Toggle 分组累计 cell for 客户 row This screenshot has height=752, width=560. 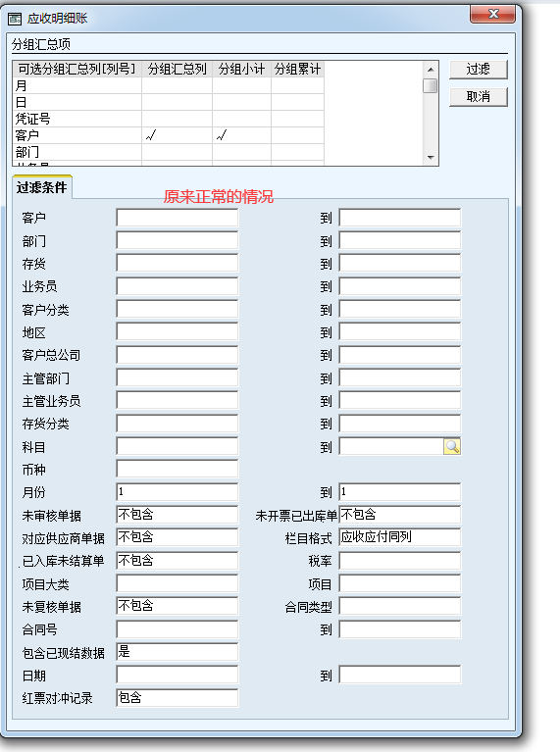click(x=297, y=135)
